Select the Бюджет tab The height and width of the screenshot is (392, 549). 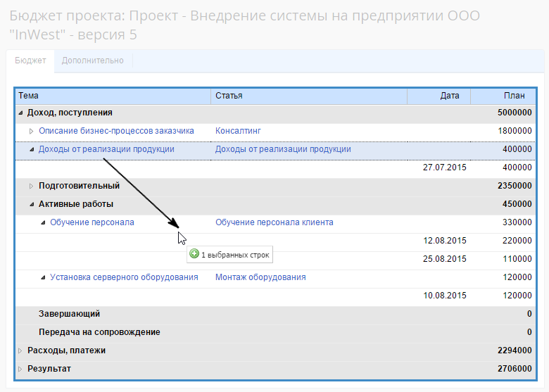pos(31,61)
